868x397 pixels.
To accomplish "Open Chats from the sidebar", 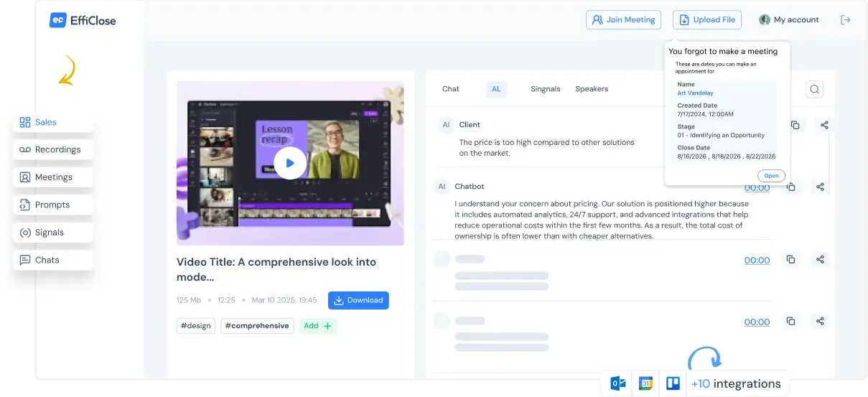I will (53, 260).
